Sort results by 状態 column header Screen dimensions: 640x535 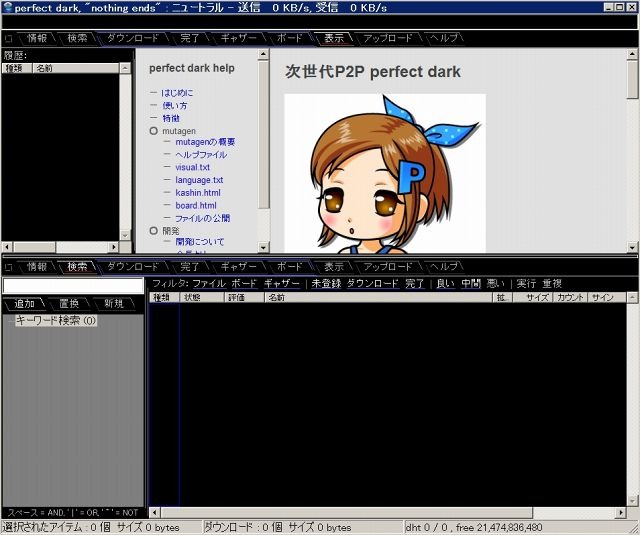point(202,297)
